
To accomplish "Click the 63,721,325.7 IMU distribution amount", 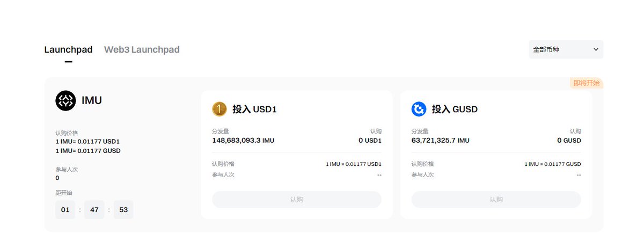I will tap(440, 141).
